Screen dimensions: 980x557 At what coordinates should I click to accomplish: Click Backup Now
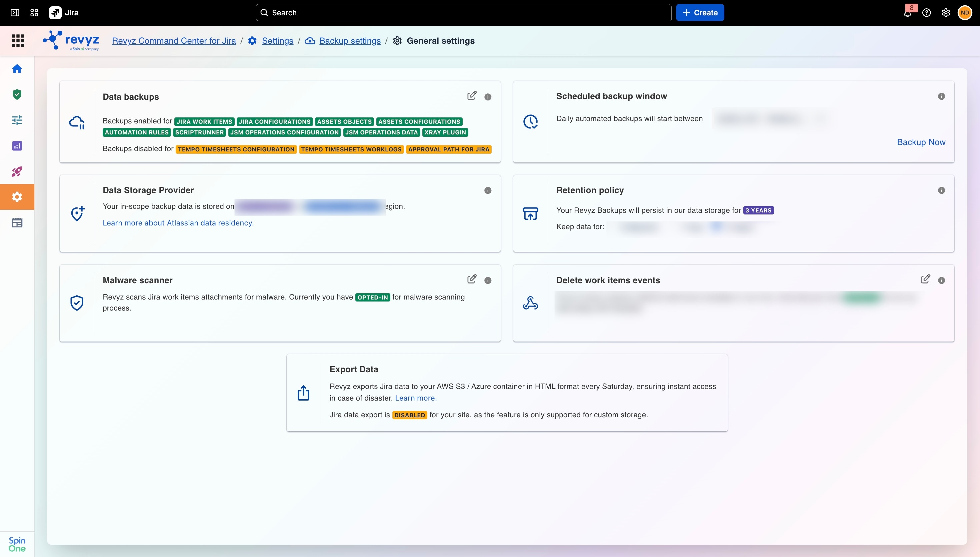coord(921,142)
